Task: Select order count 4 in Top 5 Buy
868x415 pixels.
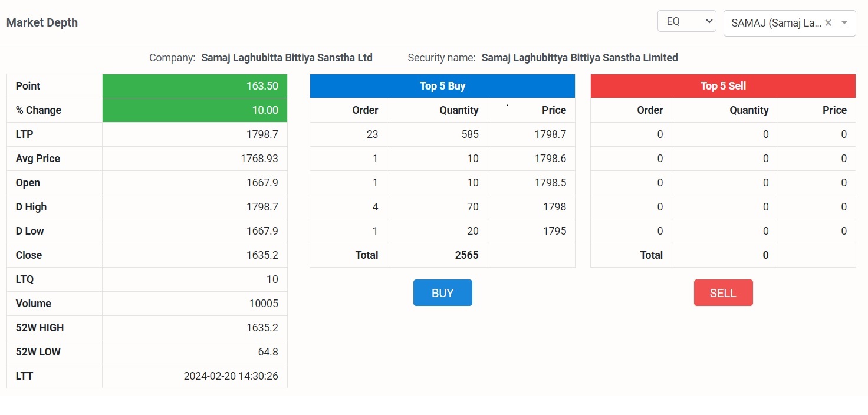Action: point(375,207)
